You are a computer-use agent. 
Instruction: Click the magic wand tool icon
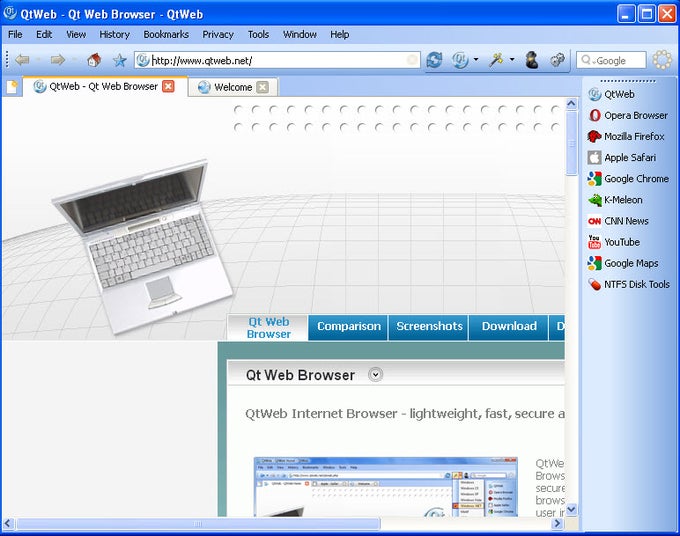click(x=496, y=60)
